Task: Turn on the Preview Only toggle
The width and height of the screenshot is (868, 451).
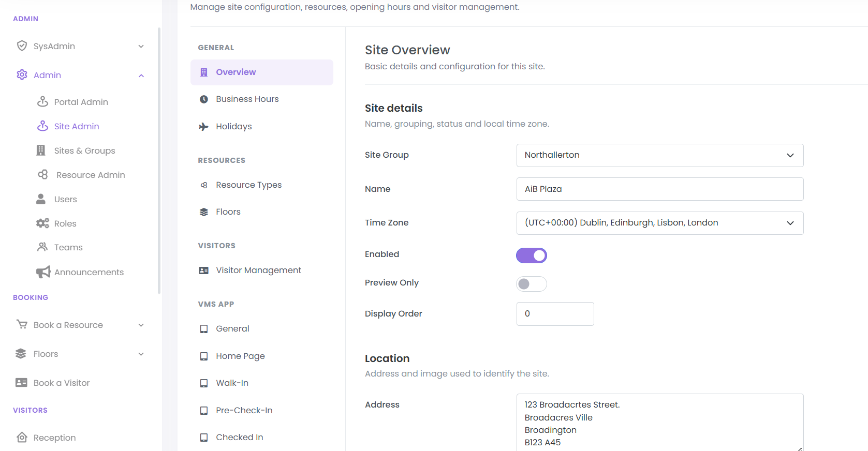Action: 532,283
